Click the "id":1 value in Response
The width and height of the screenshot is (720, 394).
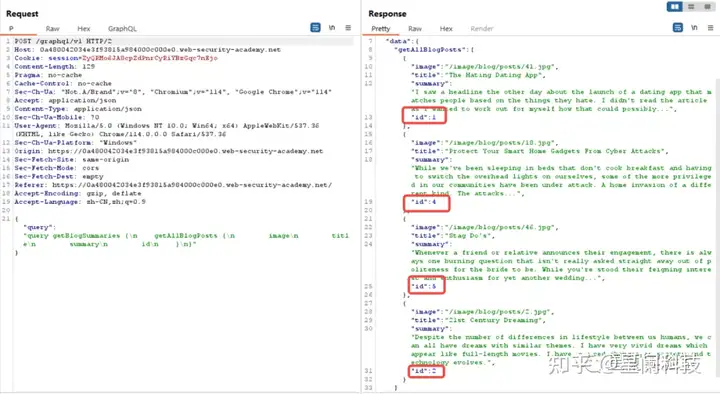point(424,117)
